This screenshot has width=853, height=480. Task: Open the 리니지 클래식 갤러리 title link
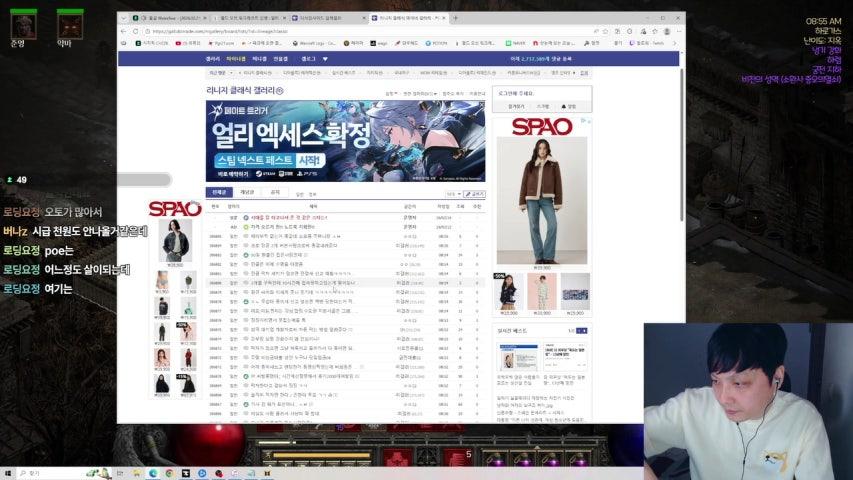[x=246, y=91]
